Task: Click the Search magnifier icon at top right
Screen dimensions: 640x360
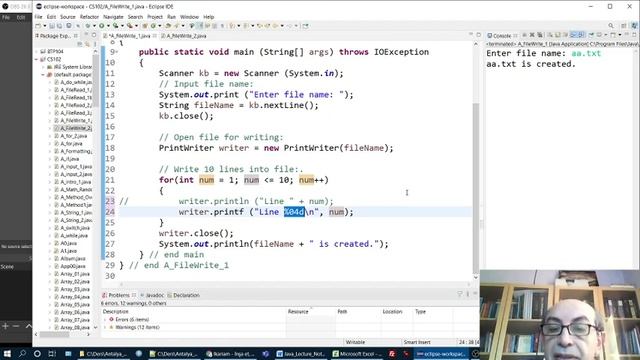Action: (x=611, y=26)
